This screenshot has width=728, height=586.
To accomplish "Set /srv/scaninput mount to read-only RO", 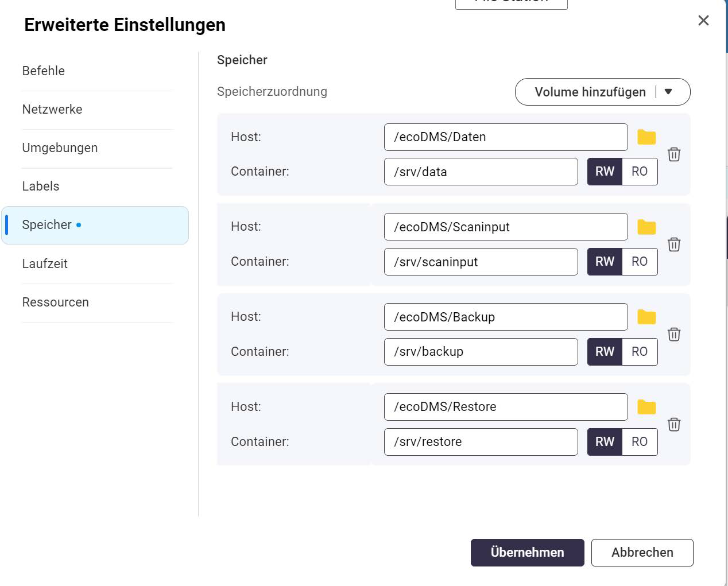I will 640,262.
